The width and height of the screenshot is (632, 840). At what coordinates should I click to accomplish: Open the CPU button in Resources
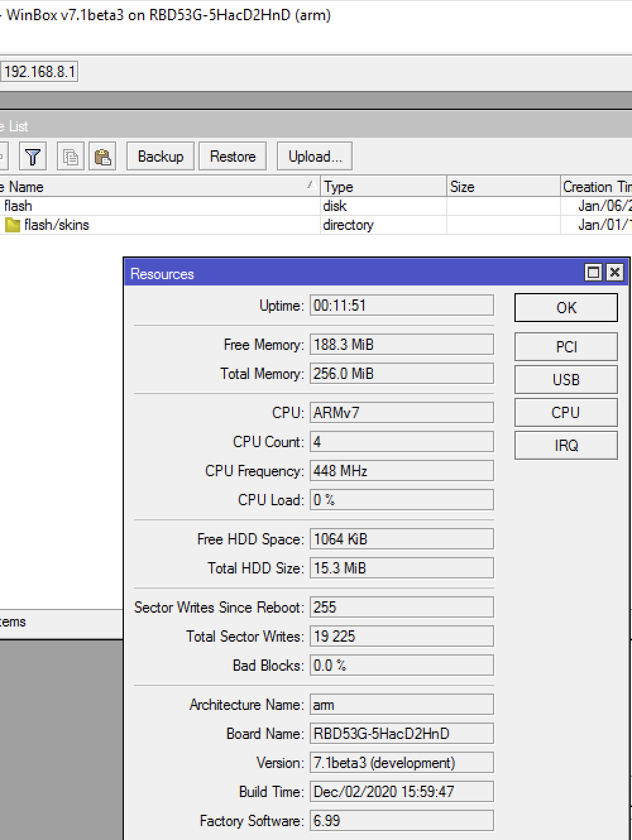[x=566, y=412]
